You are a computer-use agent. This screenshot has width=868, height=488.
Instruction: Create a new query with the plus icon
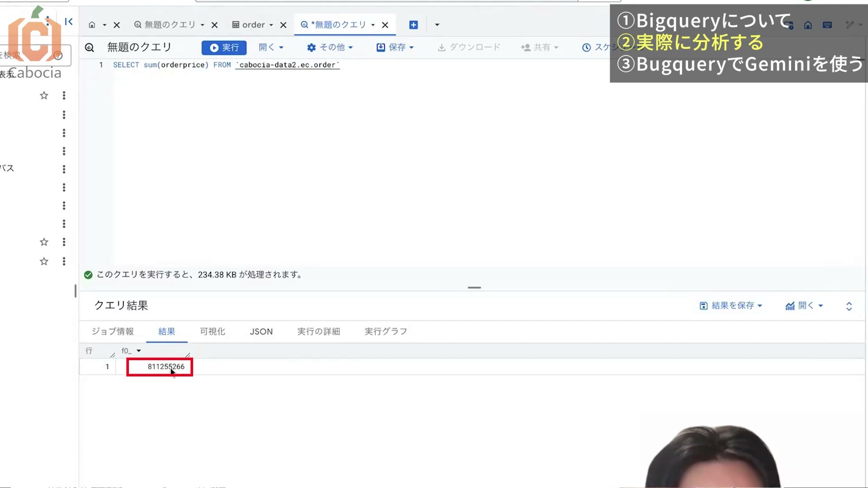coord(414,25)
